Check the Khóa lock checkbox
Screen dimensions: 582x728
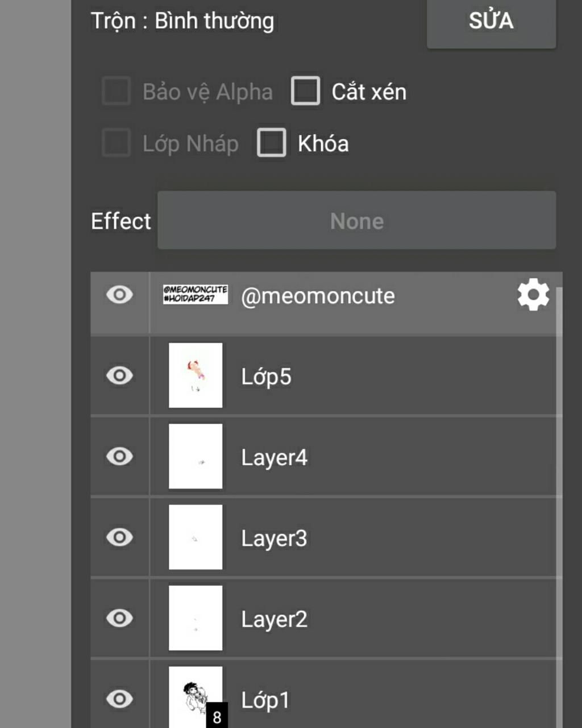pyautogui.click(x=271, y=142)
